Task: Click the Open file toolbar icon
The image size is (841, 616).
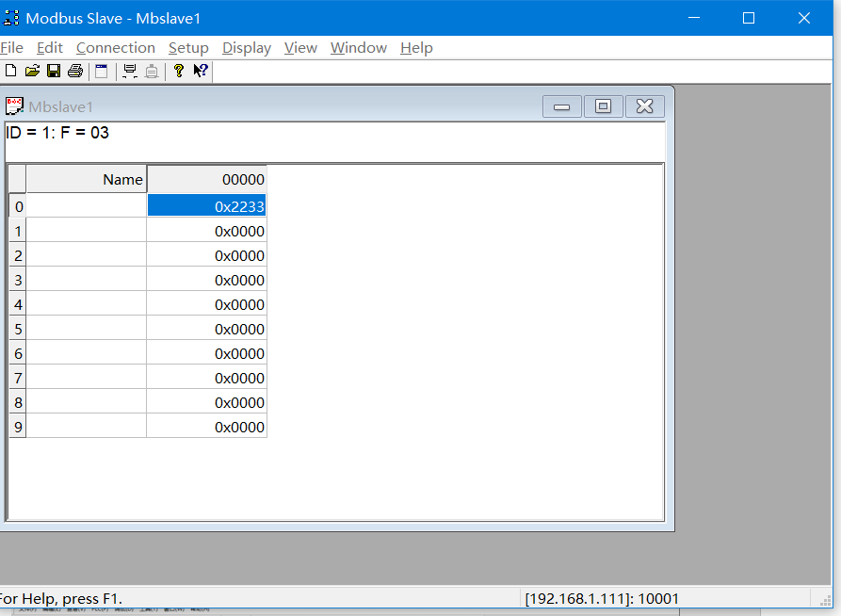Action: (32, 71)
